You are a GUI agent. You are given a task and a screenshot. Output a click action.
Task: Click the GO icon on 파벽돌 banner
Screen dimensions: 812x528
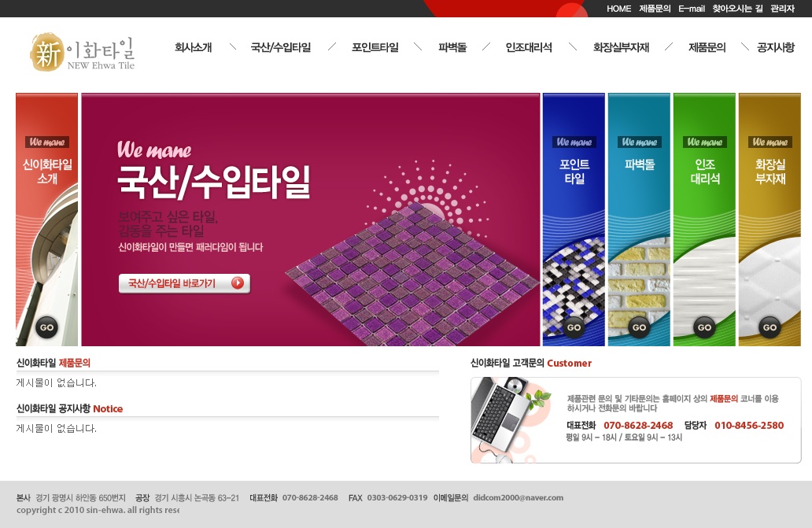coord(639,327)
